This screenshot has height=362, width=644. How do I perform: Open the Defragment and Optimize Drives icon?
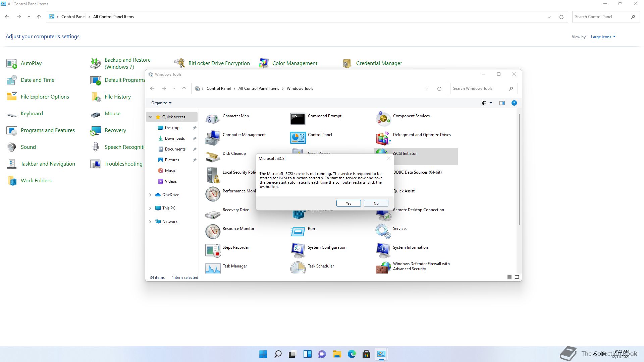[x=383, y=137]
